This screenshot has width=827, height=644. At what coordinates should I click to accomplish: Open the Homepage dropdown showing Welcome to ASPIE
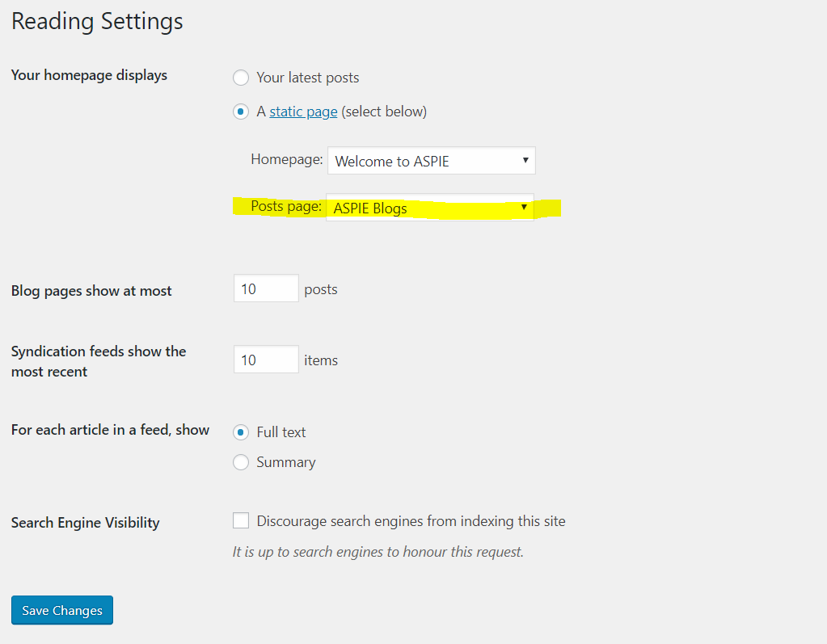pyautogui.click(x=432, y=161)
